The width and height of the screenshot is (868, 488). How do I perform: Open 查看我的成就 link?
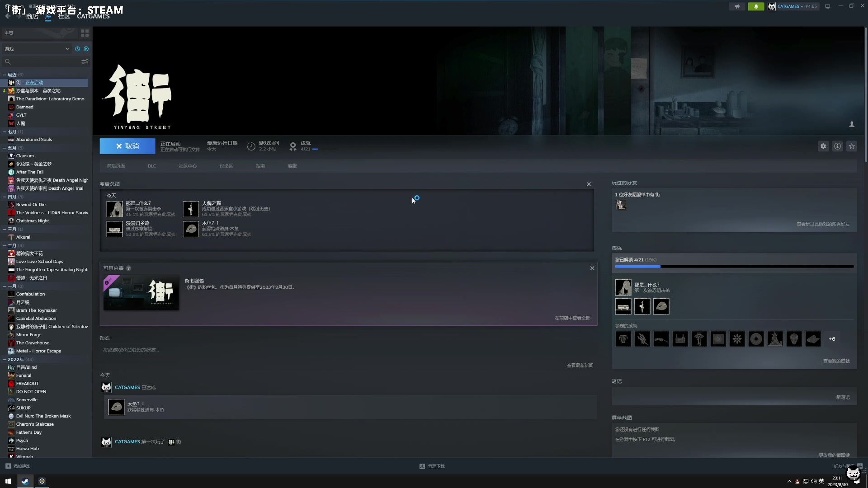tap(836, 361)
